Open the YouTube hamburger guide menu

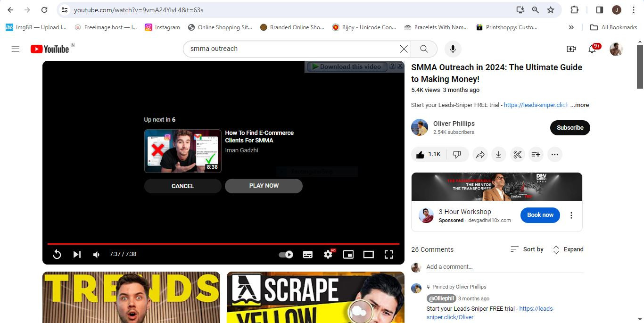coord(16,49)
